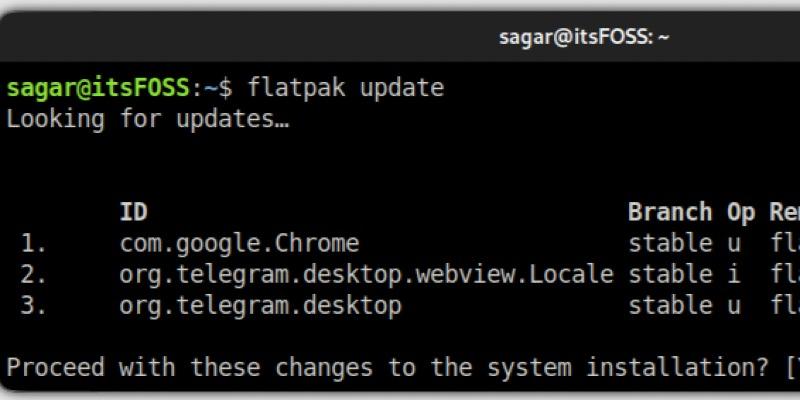This screenshot has width=800, height=400.
Task: Click the Op column header
Action: tap(741, 213)
